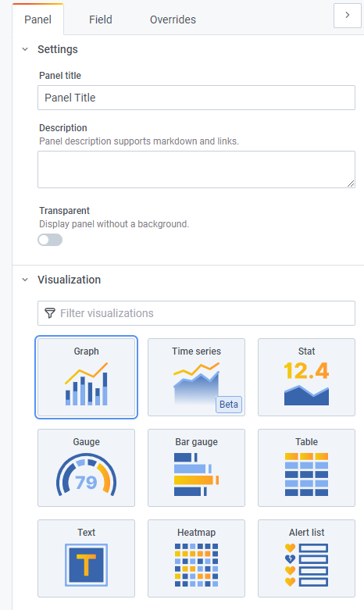Select the Gauge visualization
The image size is (364, 610).
87,468
